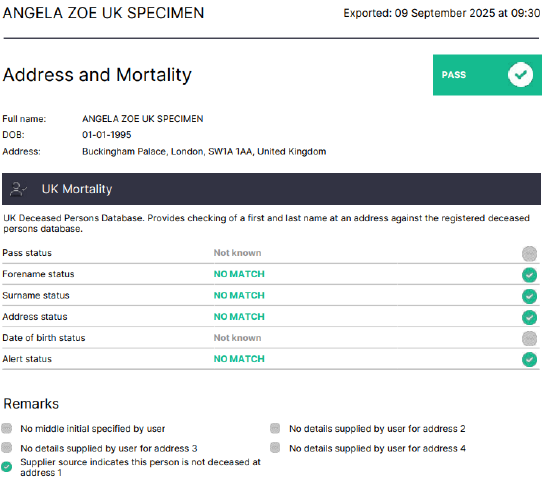Click the Alert status label
550x494 pixels.
(27, 359)
